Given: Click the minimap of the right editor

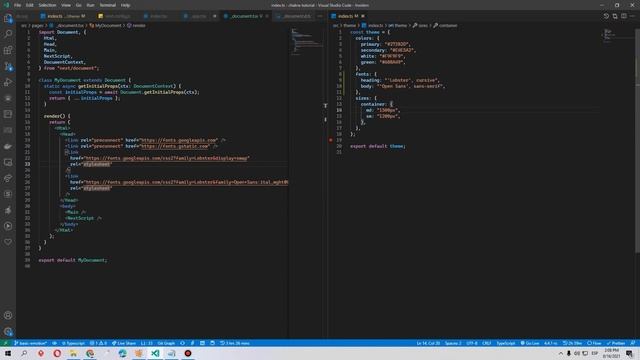Looking at the screenshot, I should [617, 35].
